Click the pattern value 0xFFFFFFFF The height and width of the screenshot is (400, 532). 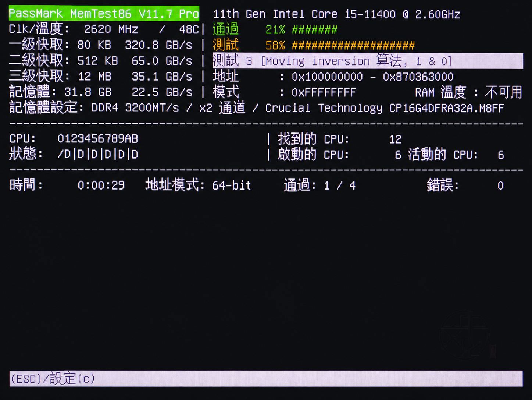click(x=324, y=92)
